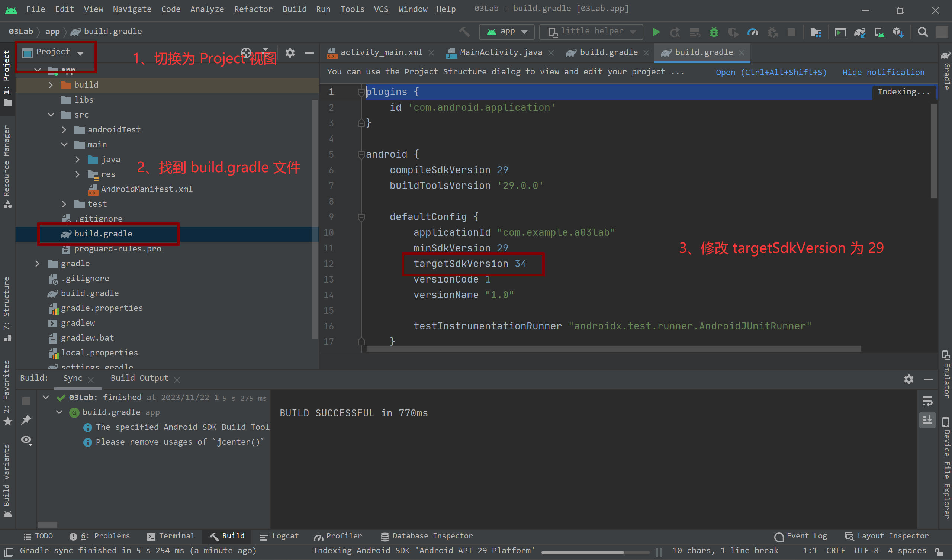
Task: Click Attach Debugger to Android Process icon
Action: tap(772, 32)
